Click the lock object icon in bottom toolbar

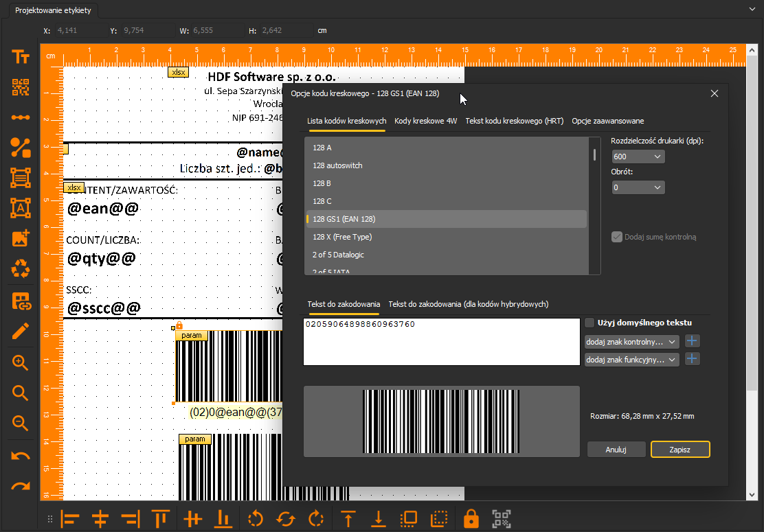tap(471, 519)
